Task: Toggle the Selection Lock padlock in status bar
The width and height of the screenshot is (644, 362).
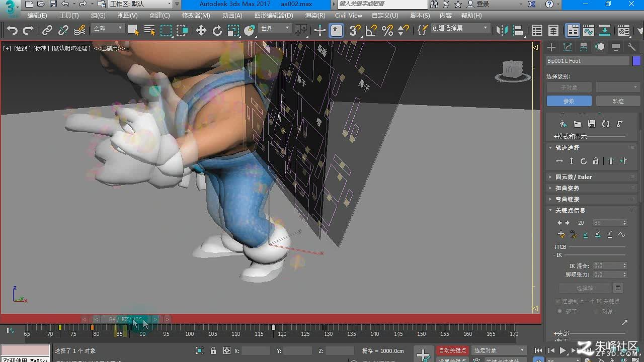Action: click(x=213, y=351)
